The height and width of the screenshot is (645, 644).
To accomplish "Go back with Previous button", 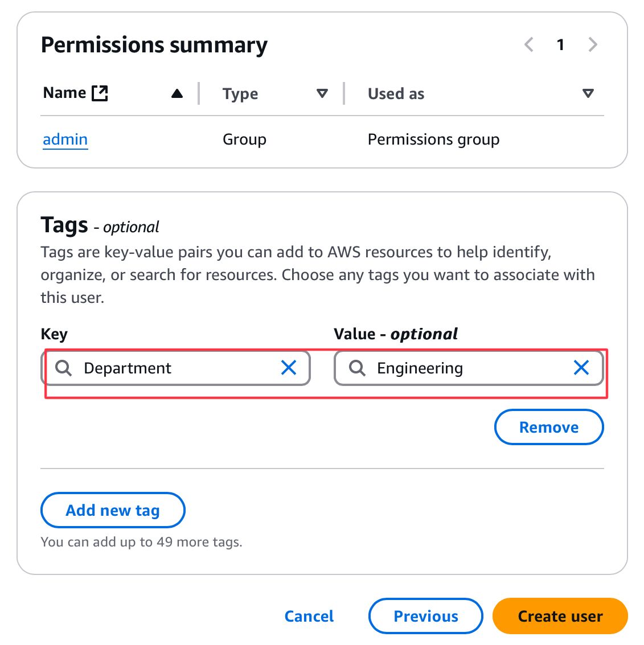I will click(x=425, y=616).
